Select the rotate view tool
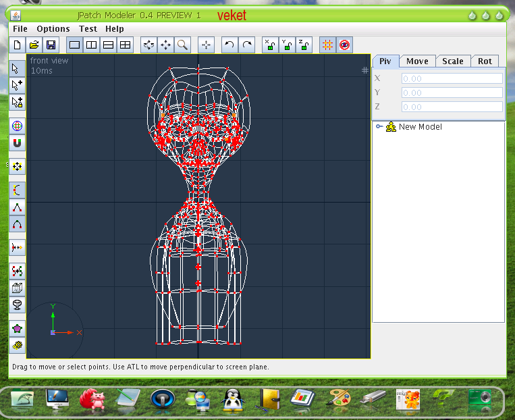 point(148,45)
